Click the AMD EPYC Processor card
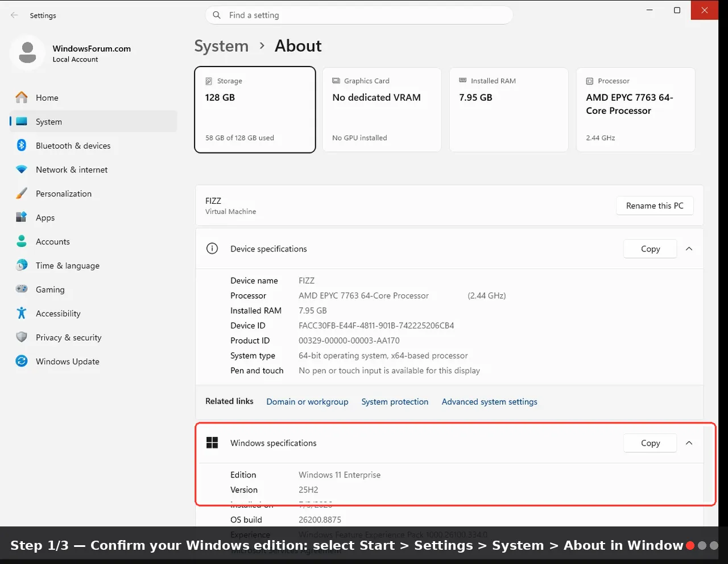This screenshot has width=728, height=564. (x=635, y=110)
